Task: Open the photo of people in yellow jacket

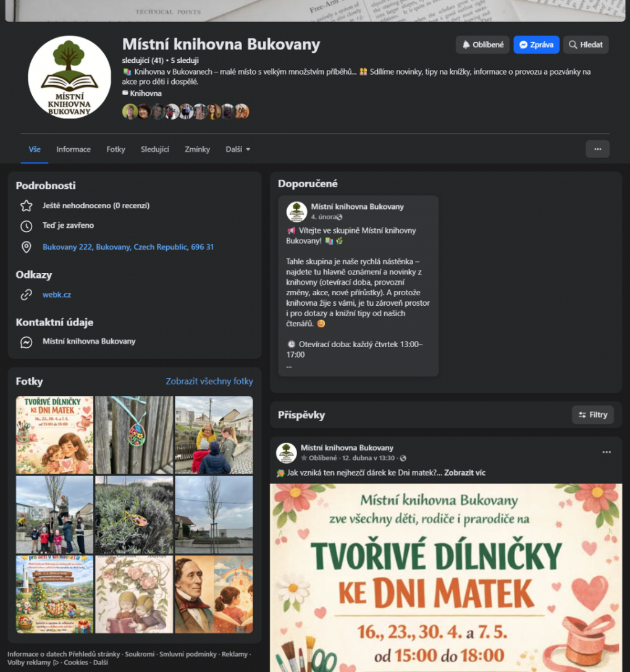Action: [x=214, y=435]
